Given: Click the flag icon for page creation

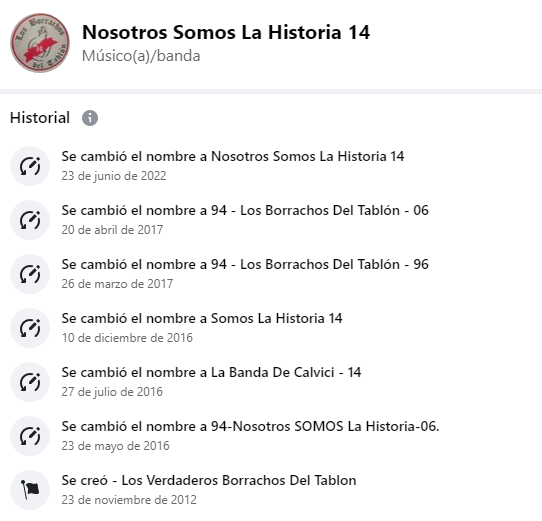Looking at the screenshot, I should coord(30,490).
